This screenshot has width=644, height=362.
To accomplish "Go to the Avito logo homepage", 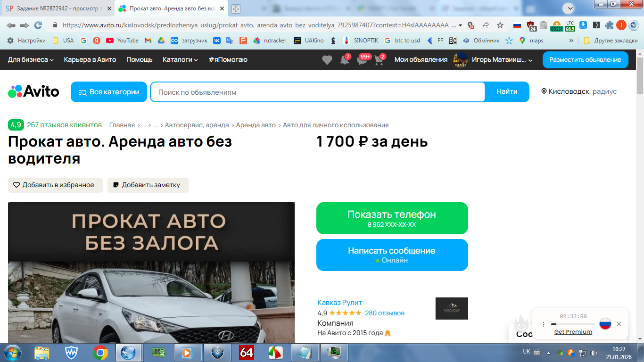I will (33, 91).
